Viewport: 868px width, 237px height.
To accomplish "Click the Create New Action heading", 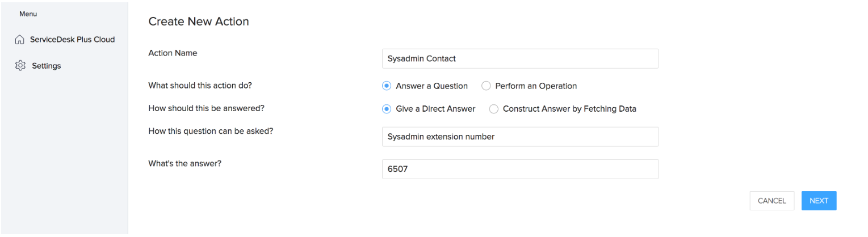I will click(199, 22).
